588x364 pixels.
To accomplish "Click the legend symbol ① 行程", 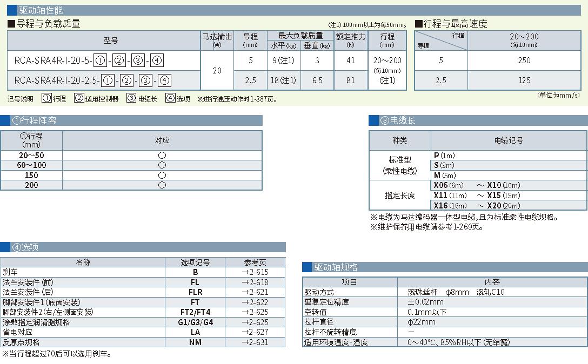I will click(54, 99).
